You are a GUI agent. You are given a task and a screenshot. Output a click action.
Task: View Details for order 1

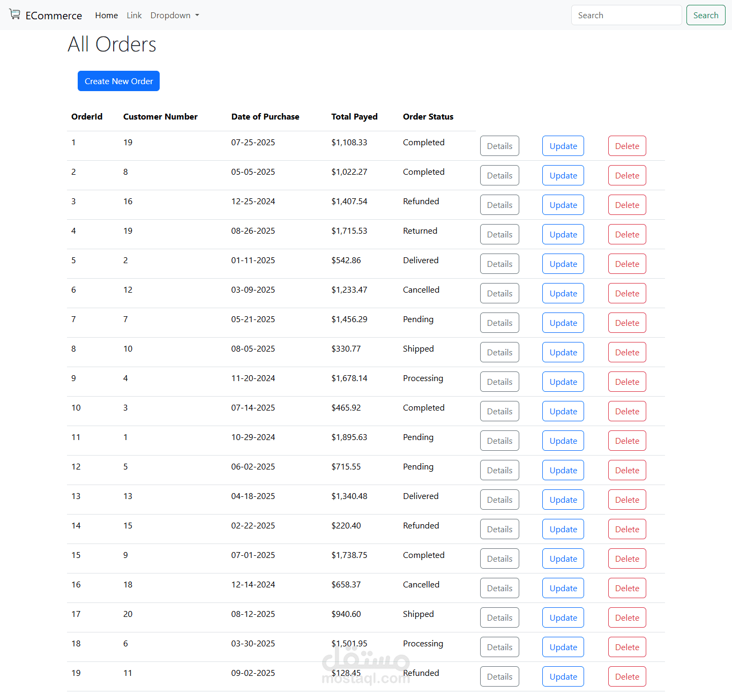click(x=499, y=146)
